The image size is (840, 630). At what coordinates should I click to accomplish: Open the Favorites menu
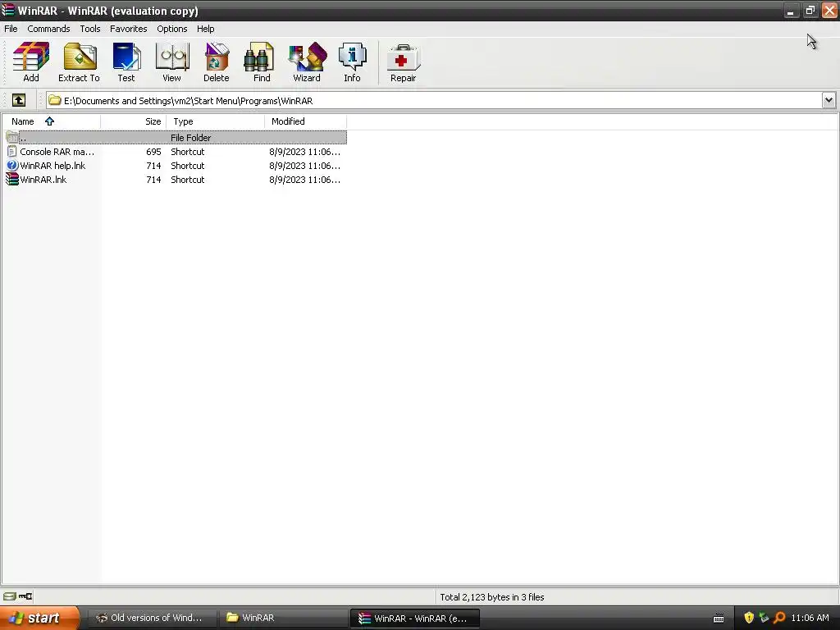pos(129,29)
